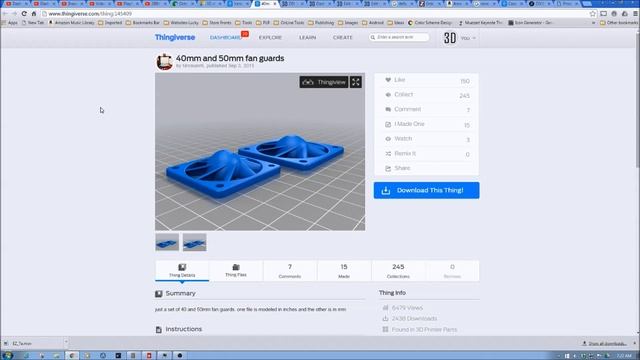Open the Bookmarks Bar folder
Image resolution: width=640 pixels, height=360 pixels.
tap(142, 23)
